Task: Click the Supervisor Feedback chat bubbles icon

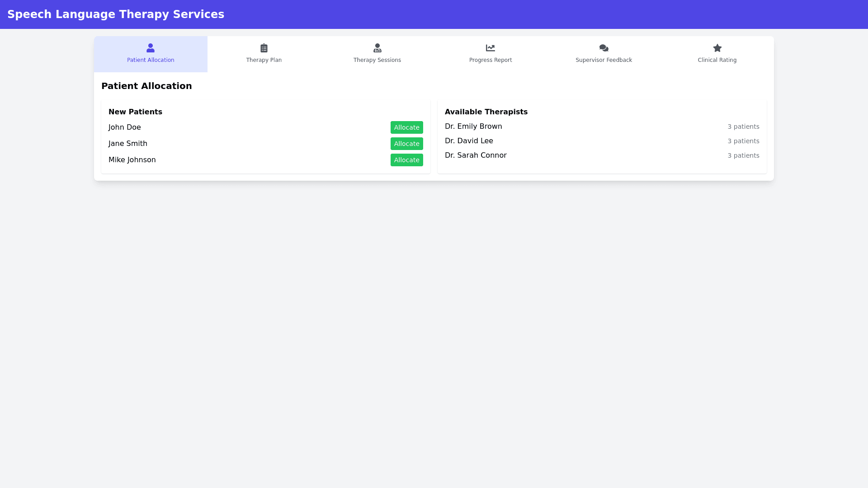Action: point(604,48)
